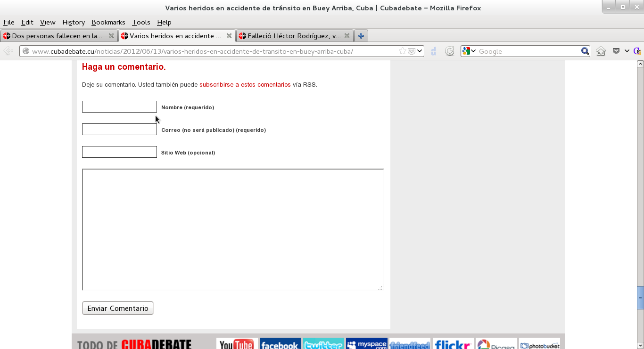Go to the Firefox home page

(x=601, y=51)
